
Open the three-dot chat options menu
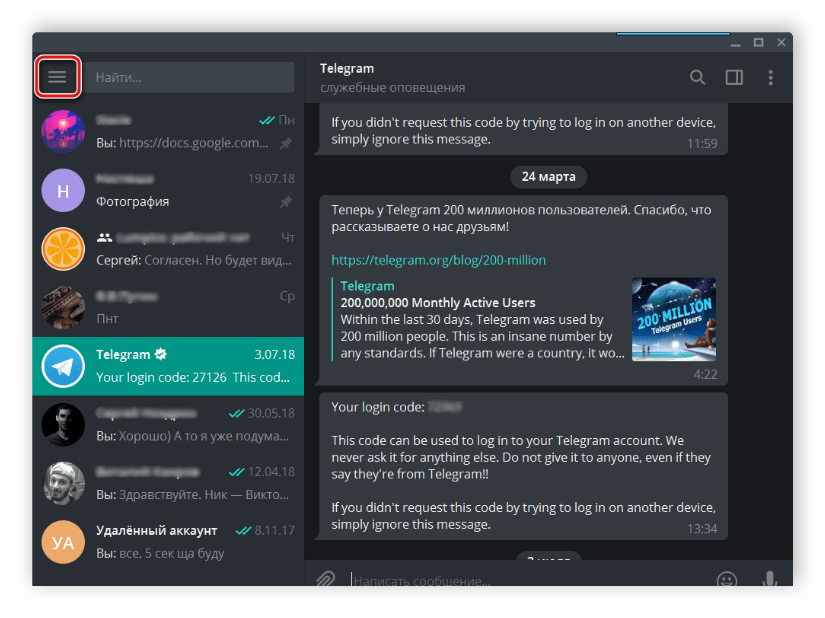(770, 77)
